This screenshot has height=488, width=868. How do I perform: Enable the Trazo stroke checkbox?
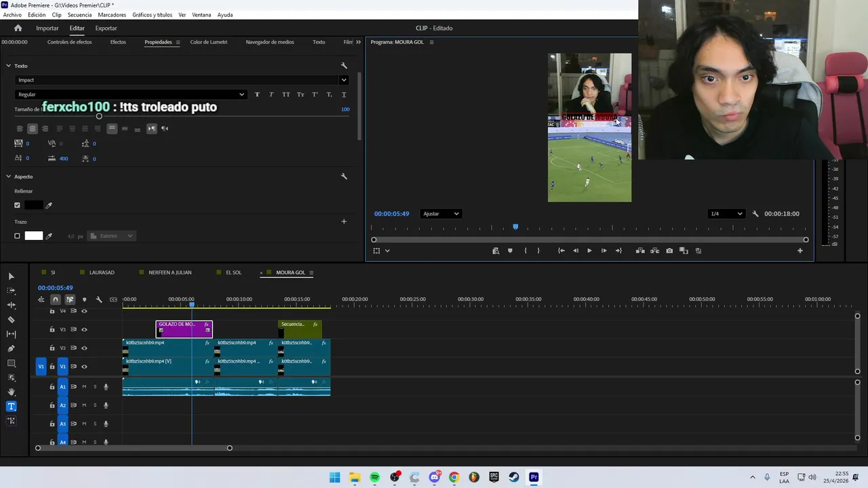(x=18, y=236)
